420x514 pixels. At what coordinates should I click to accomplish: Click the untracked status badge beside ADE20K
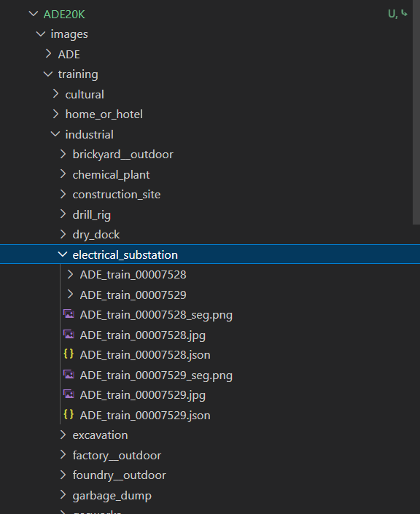[x=397, y=14]
